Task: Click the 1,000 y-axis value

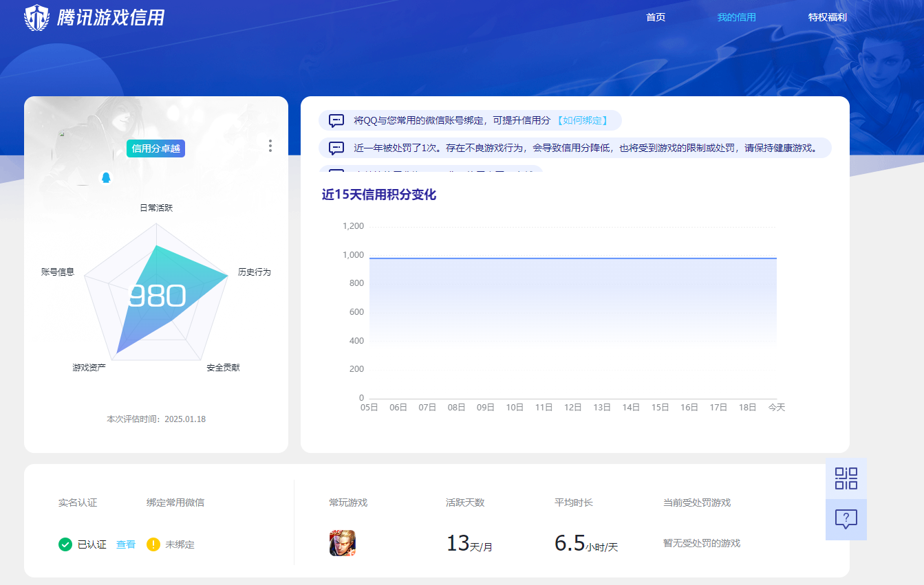Action: click(x=353, y=255)
